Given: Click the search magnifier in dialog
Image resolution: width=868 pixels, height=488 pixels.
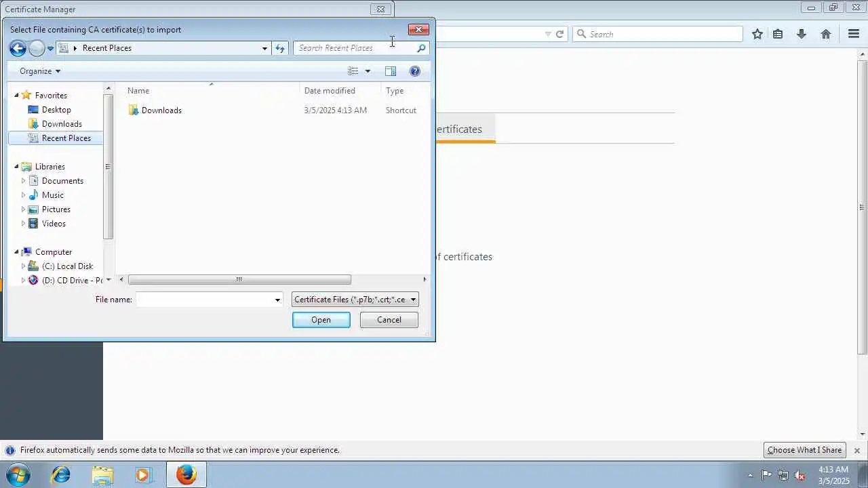Looking at the screenshot, I should pyautogui.click(x=421, y=48).
